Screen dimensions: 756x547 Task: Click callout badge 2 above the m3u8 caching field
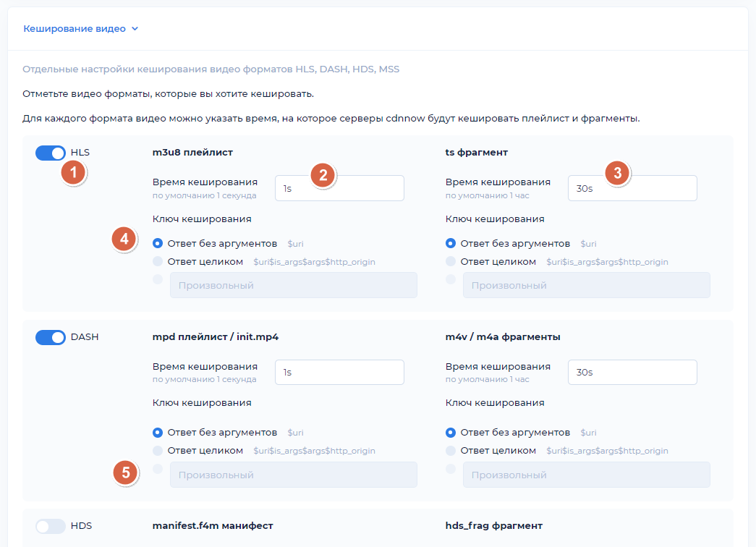[x=323, y=174]
